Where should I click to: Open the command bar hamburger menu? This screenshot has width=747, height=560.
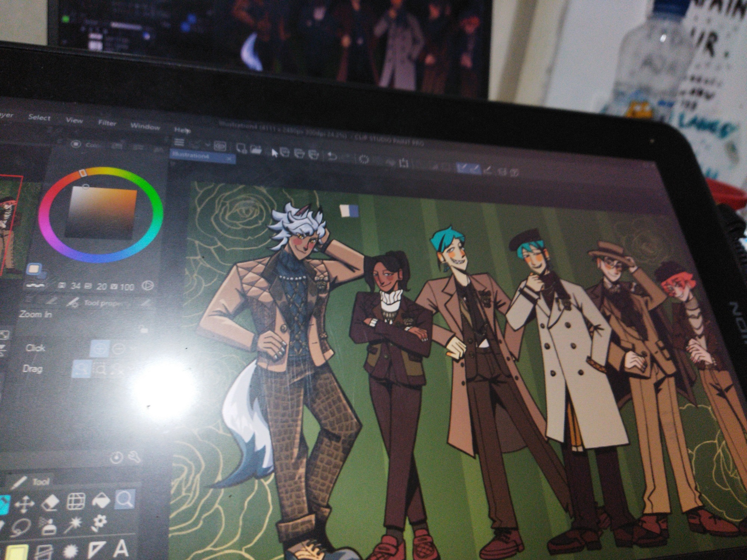179,142
